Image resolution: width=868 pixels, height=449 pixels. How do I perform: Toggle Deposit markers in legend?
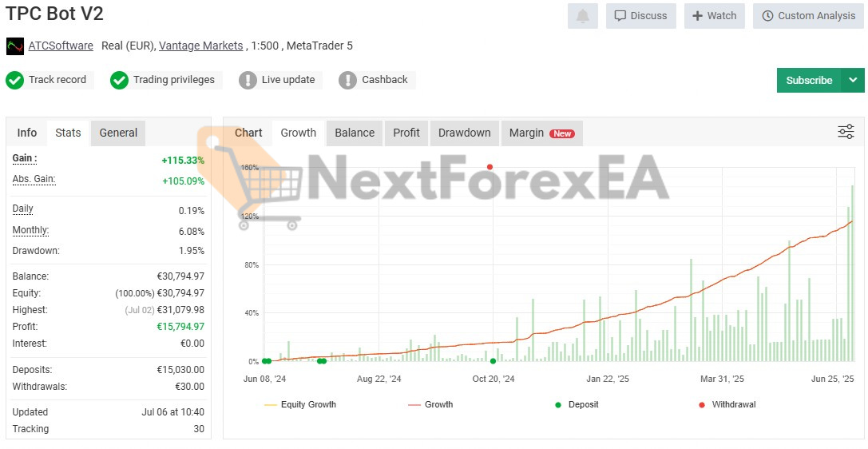[x=577, y=405]
